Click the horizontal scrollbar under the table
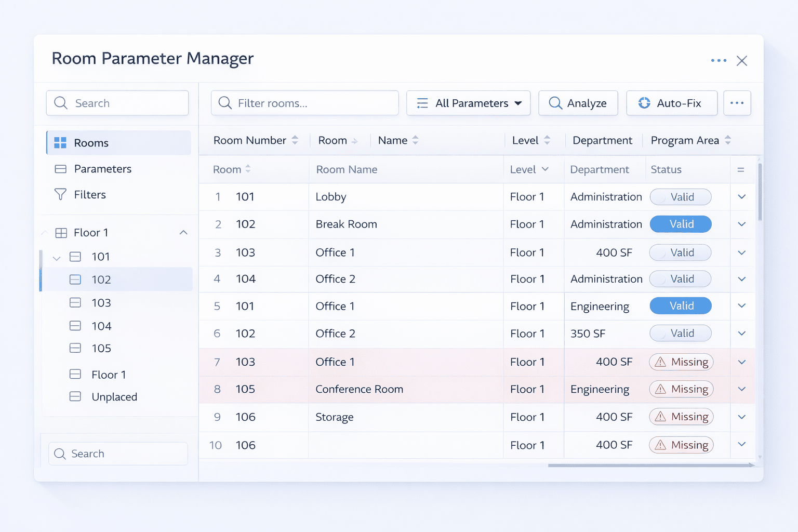Image resolution: width=798 pixels, height=532 pixels. click(x=649, y=465)
